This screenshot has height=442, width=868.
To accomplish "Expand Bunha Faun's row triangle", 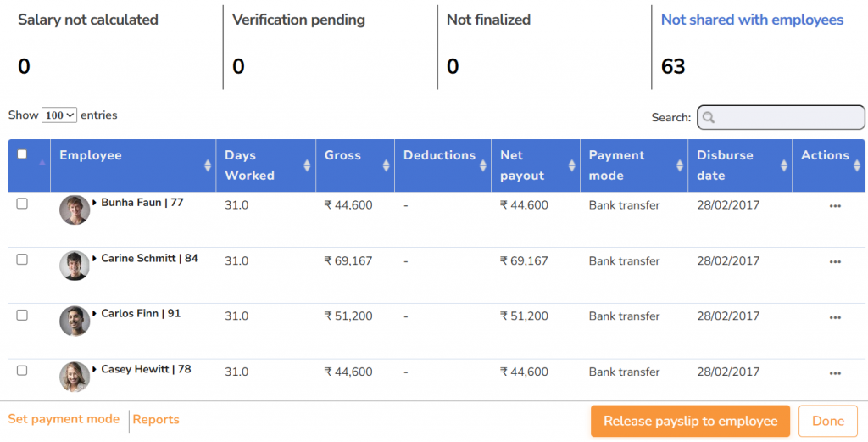I will tap(95, 204).
